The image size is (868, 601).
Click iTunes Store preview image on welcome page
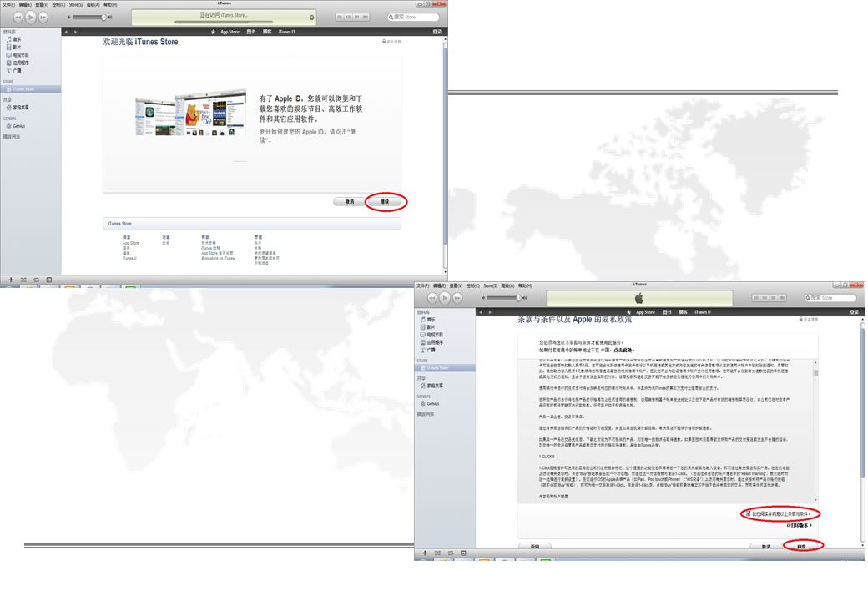click(x=191, y=113)
